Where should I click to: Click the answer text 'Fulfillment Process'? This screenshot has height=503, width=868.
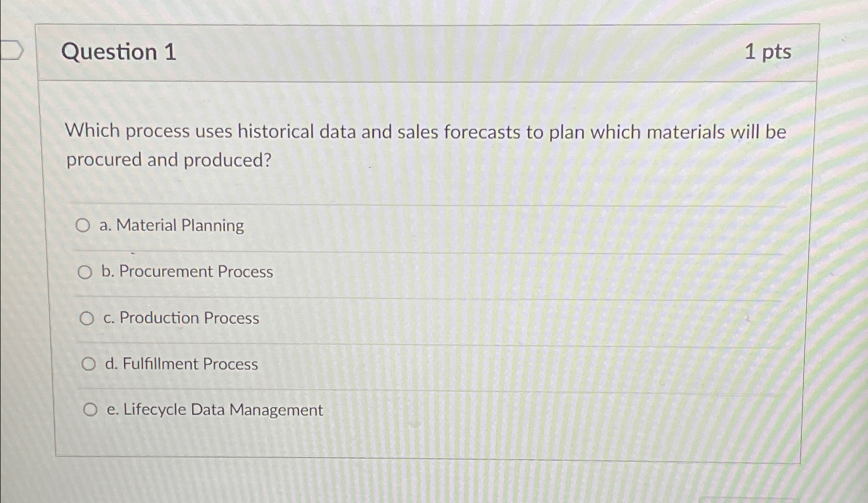(x=187, y=364)
